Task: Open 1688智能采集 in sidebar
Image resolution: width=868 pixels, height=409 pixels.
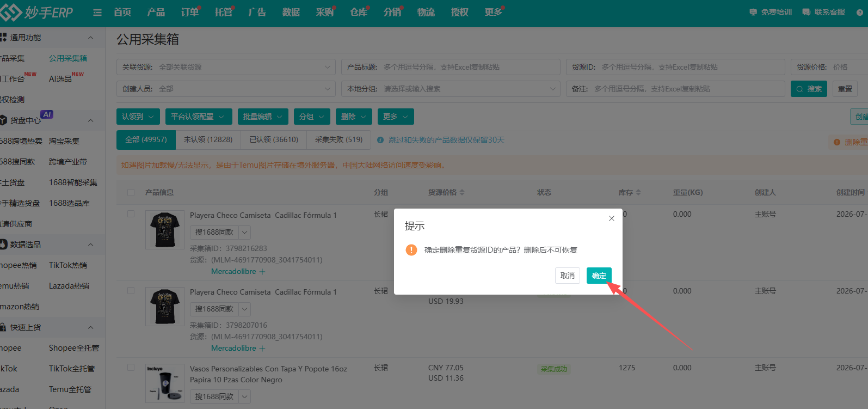Action: click(73, 182)
